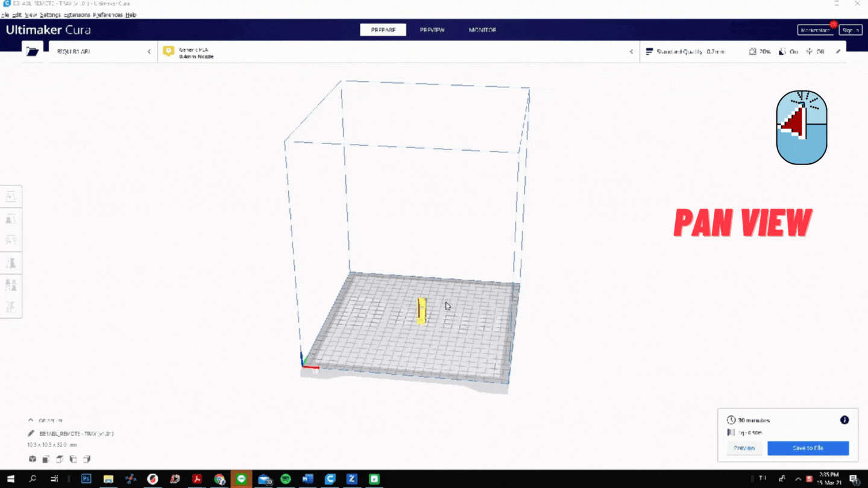Viewport: 868px width, 488px height.
Task: Open the Preferences menu
Action: (x=108, y=14)
